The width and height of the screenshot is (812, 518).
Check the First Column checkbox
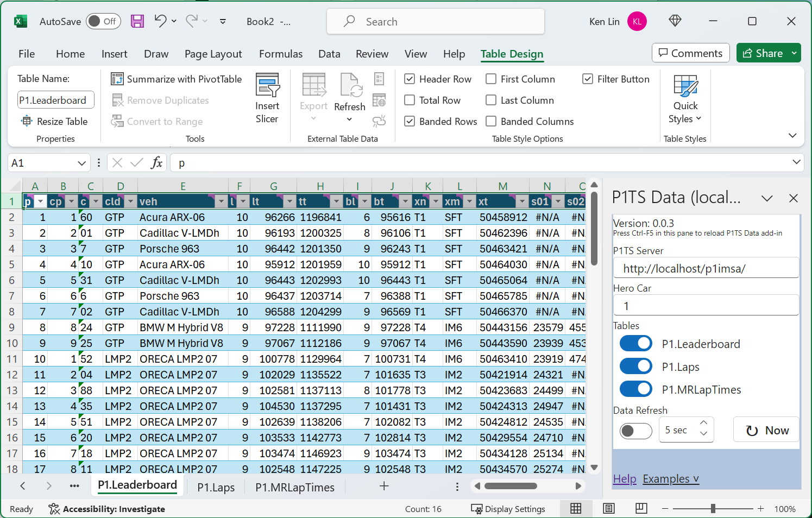tap(491, 79)
